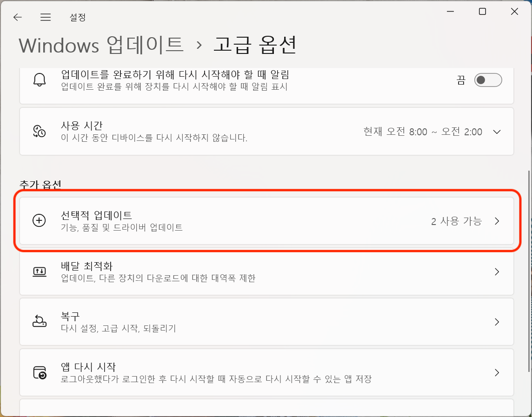Click the 추가 옵션 section heading
Screen dimensions: 532x417
pyautogui.click(x=40, y=184)
